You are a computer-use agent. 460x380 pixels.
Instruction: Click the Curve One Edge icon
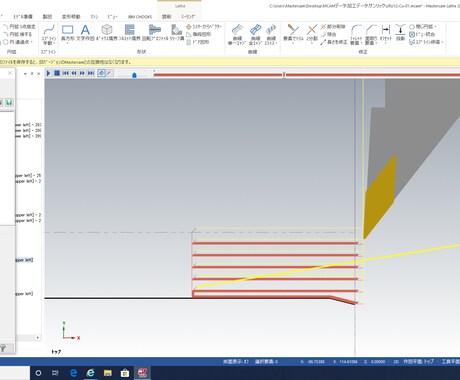pos(237,30)
